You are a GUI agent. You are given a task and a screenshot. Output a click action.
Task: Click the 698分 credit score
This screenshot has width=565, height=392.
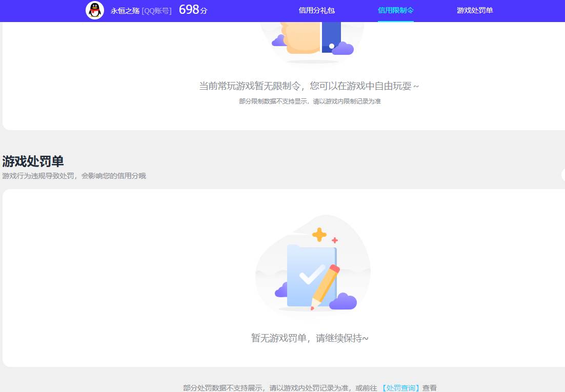click(x=192, y=9)
